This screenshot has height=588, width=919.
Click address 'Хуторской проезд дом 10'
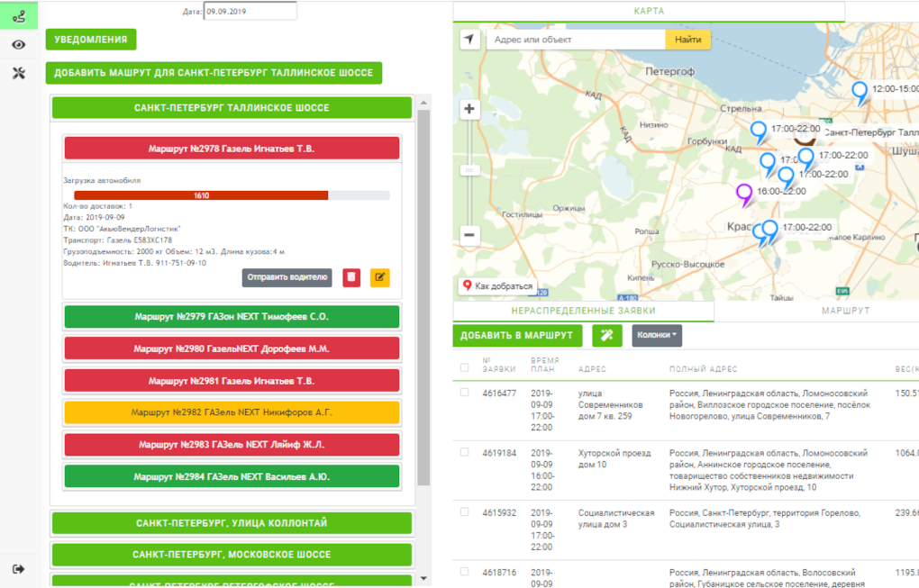point(614,458)
